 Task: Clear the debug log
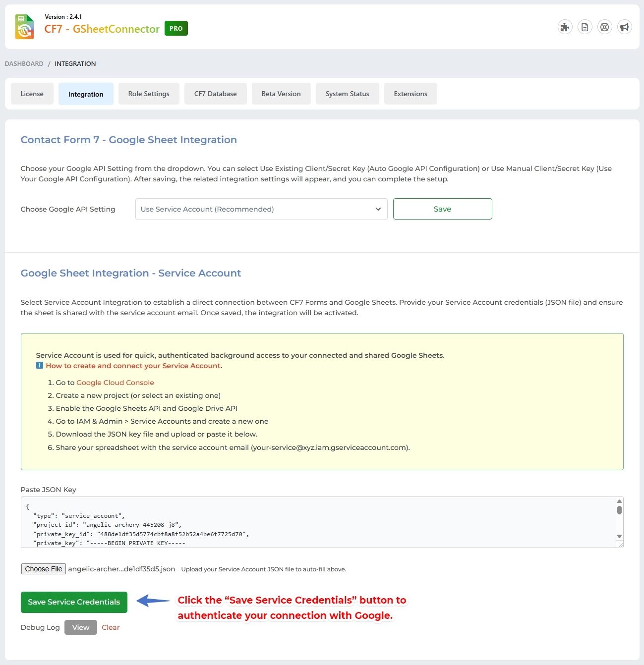111,627
